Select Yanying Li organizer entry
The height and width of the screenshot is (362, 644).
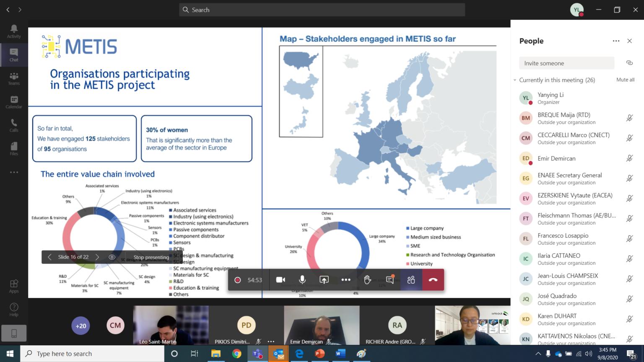click(577, 98)
